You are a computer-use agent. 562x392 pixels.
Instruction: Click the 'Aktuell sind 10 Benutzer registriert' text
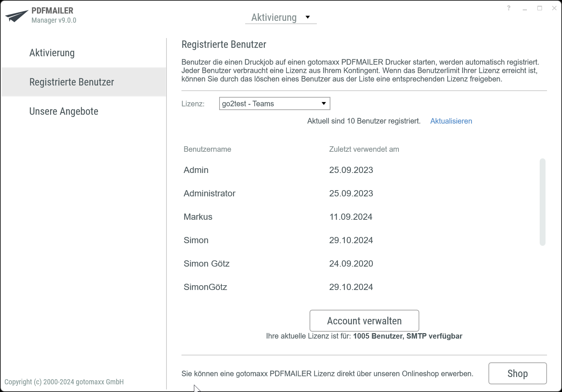(x=364, y=121)
